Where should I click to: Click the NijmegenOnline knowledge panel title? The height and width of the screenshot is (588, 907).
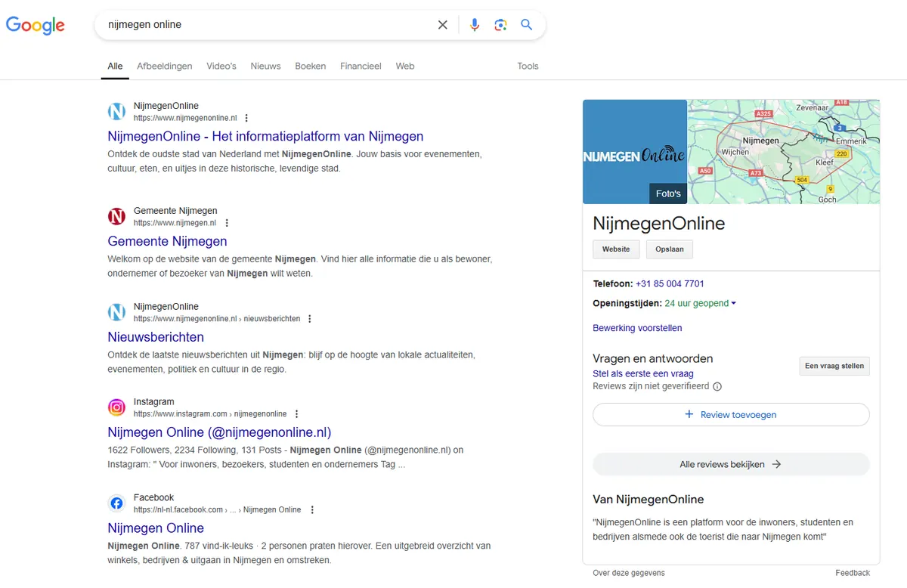659,223
